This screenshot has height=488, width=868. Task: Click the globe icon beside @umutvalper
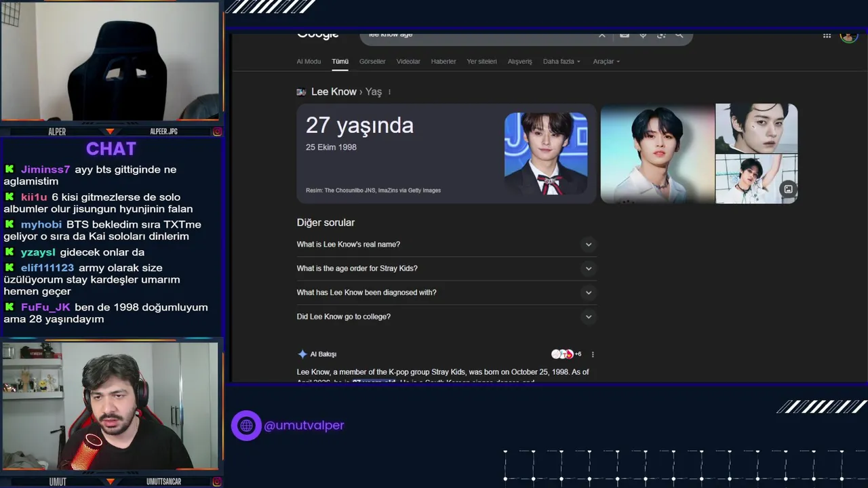coord(246,426)
